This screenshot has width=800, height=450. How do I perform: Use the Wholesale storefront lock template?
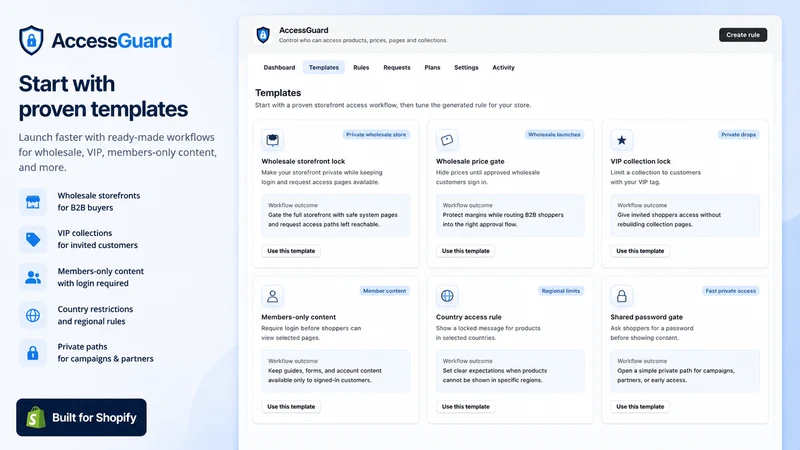tap(291, 251)
